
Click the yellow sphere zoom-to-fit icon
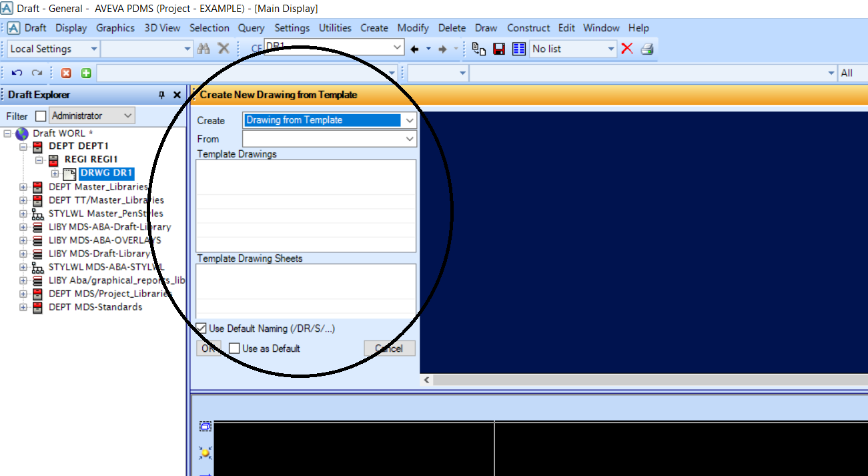click(x=205, y=453)
